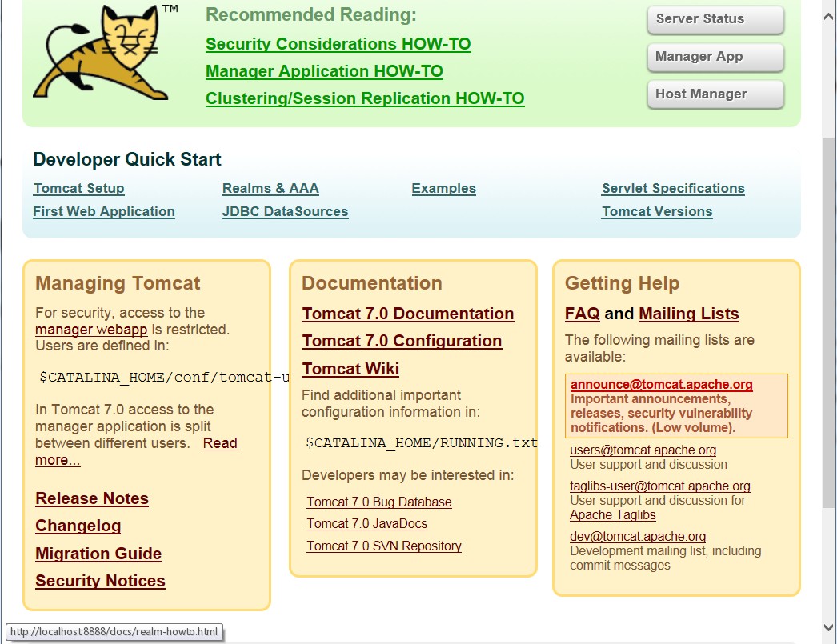Image resolution: width=837 pixels, height=644 pixels.
Task: Open Tomcat 7.0 JavaDocs link
Action: (366, 524)
